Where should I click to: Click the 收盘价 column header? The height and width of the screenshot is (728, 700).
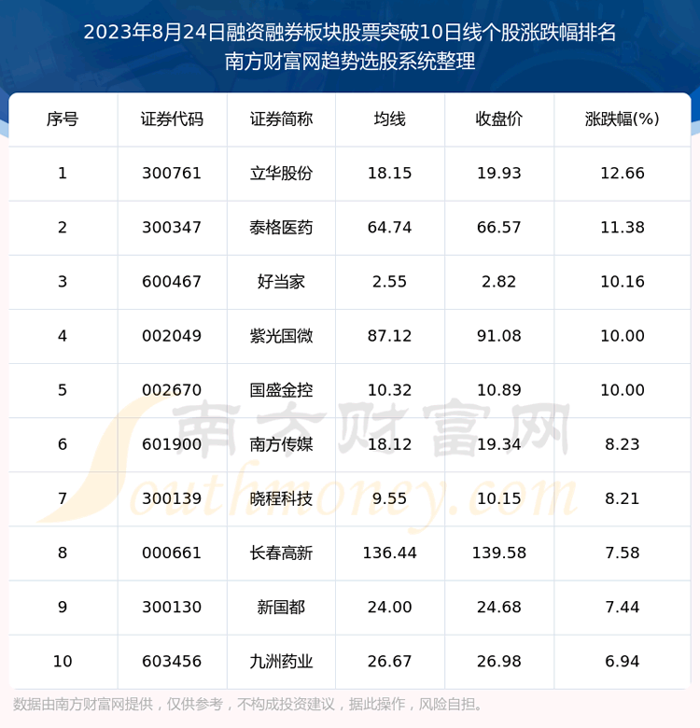[x=499, y=119]
